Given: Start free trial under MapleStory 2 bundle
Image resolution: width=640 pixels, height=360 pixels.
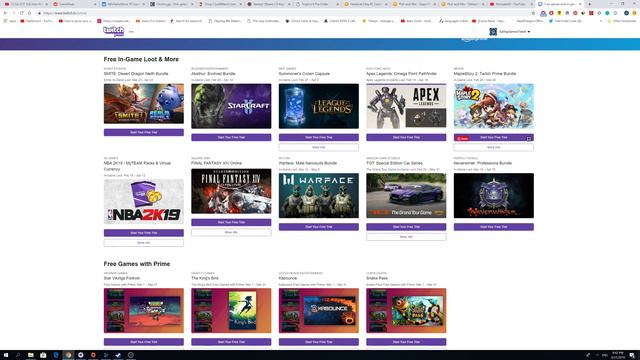Looking at the screenshot, I should click(x=493, y=137).
